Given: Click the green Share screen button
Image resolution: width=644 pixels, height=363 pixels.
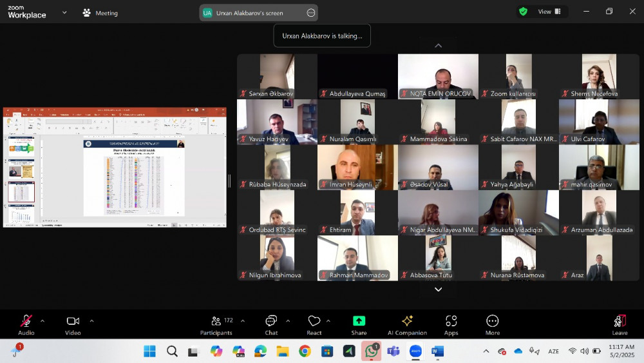Looking at the screenshot, I should tap(359, 324).
